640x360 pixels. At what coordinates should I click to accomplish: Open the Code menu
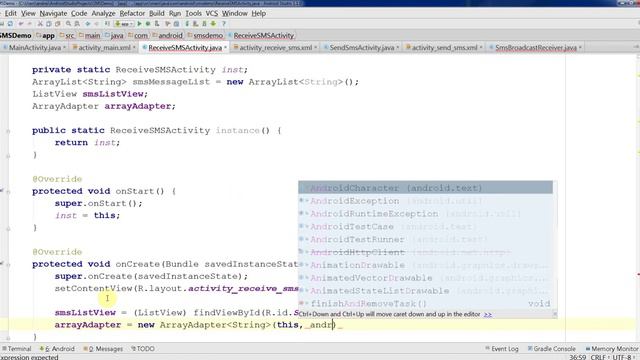pos(79,13)
